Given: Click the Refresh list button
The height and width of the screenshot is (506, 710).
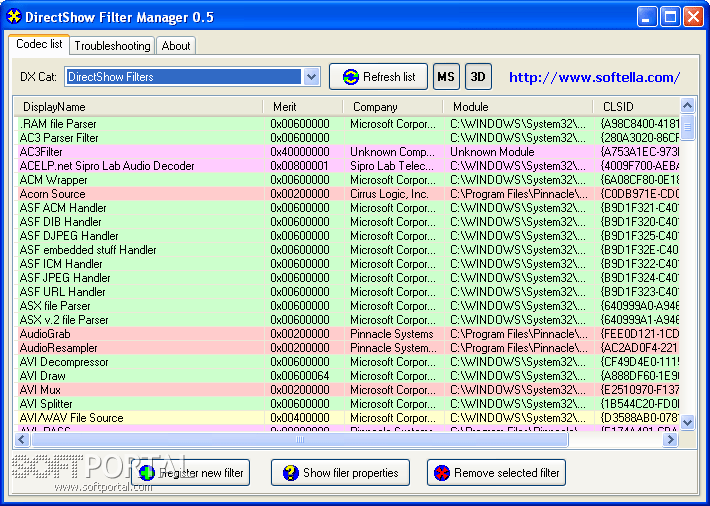Looking at the screenshot, I should pyautogui.click(x=378, y=77).
